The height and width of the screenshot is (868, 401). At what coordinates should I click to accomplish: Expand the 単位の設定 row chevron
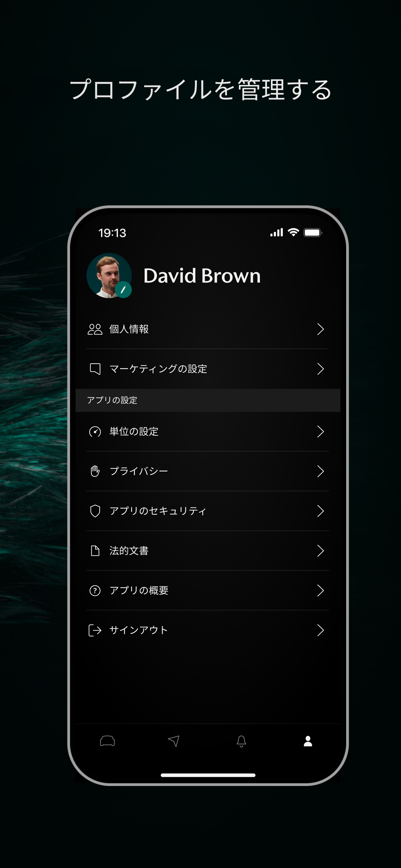click(x=321, y=432)
